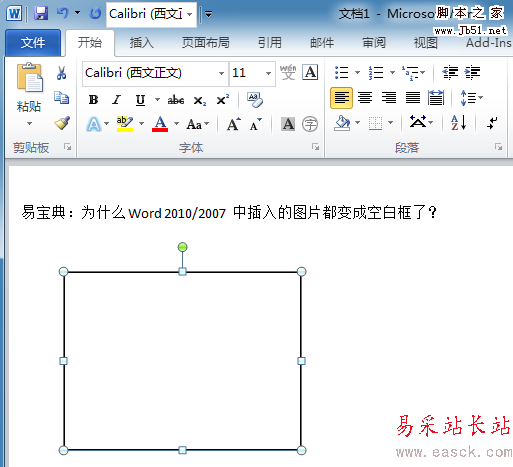Apply paragraph shading paint bucket
Screen dimensions: 513x467
pos(342,123)
